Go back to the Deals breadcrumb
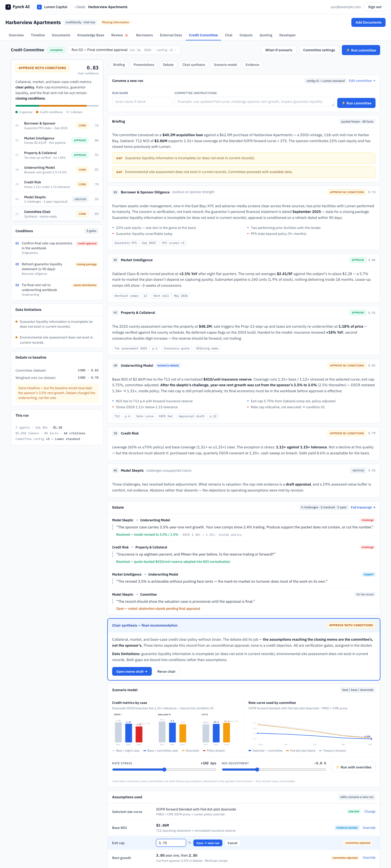The width and height of the screenshot is (391, 868). pyautogui.click(x=80, y=7)
